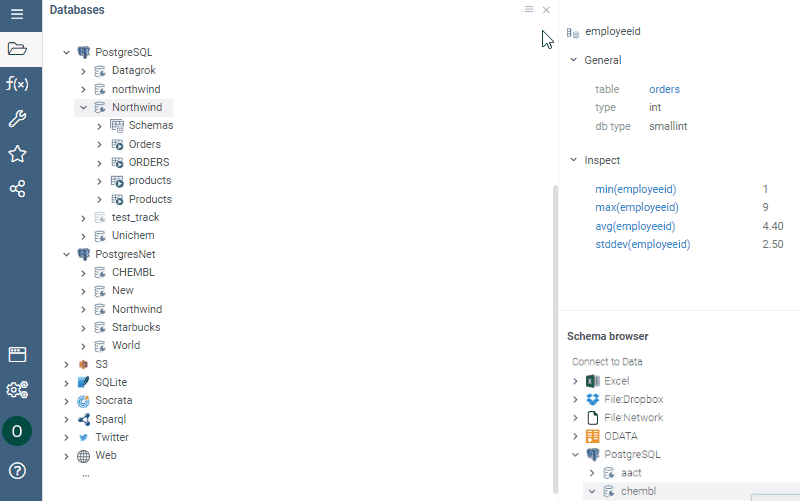Open the hamburger menu icon
The height and width of the screenshot is (501, 800).
tap(17, 14)
